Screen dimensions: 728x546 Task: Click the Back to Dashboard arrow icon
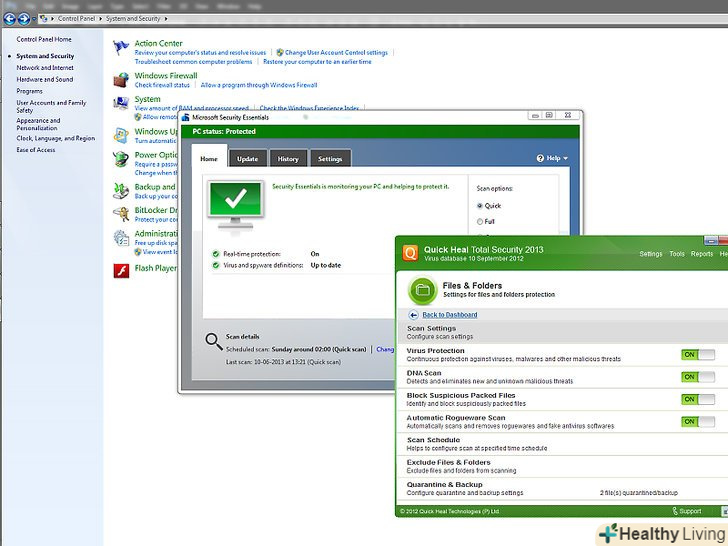tap(413, 315)
